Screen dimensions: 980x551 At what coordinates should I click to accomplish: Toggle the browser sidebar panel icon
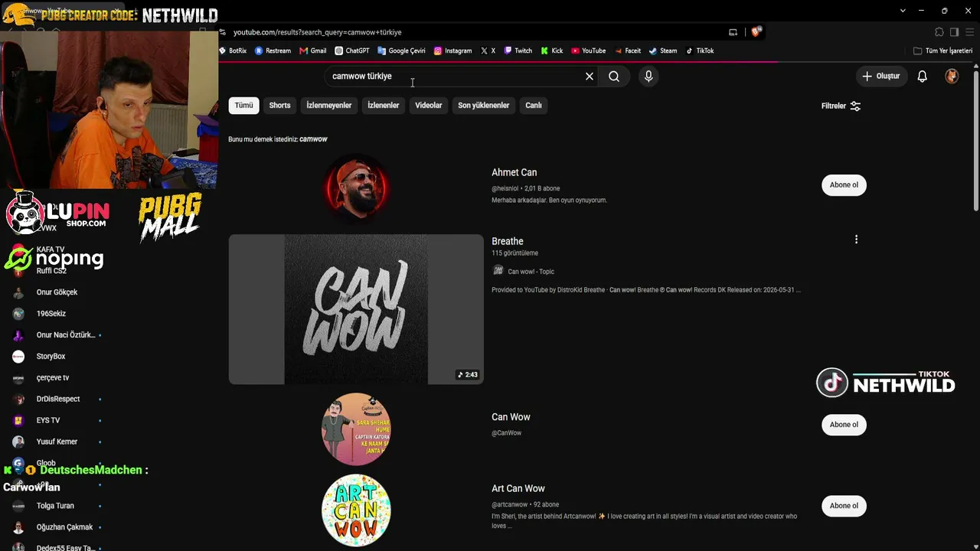pos(954,32)
